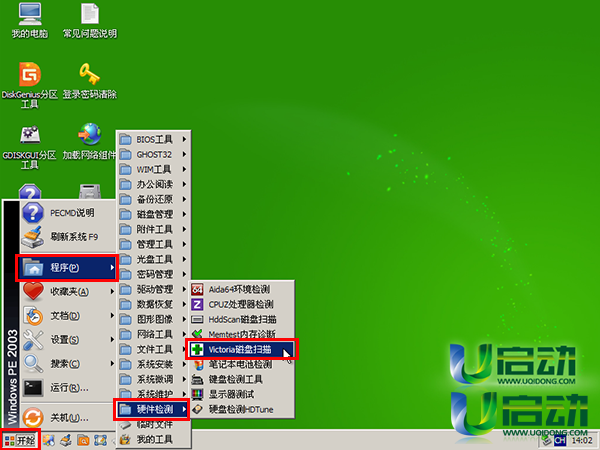The height and width of the screenshot is (450, 600).
Task: Click the 显示器测试 monitor icon
Action: tap(197, 394)
